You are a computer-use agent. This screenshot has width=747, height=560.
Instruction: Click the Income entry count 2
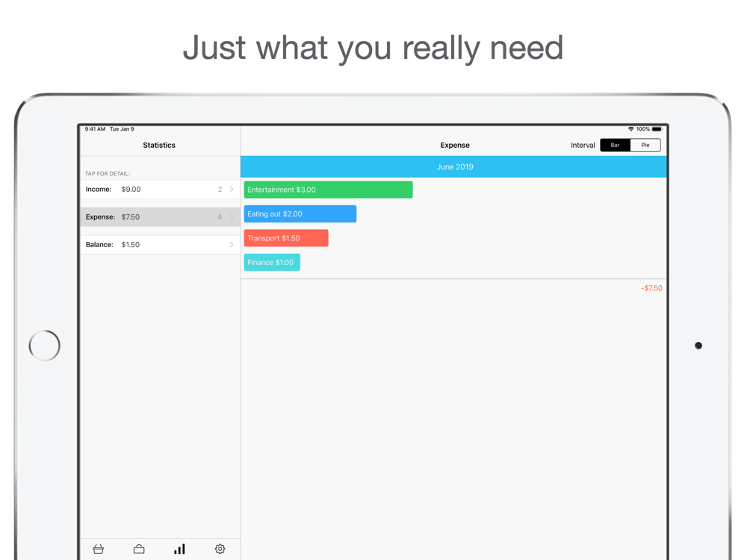(220, 190)
